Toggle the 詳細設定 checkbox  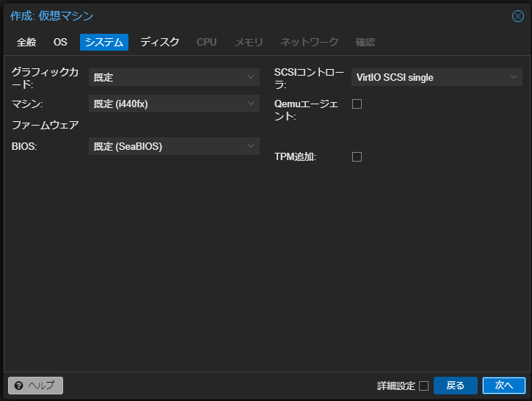423,386
